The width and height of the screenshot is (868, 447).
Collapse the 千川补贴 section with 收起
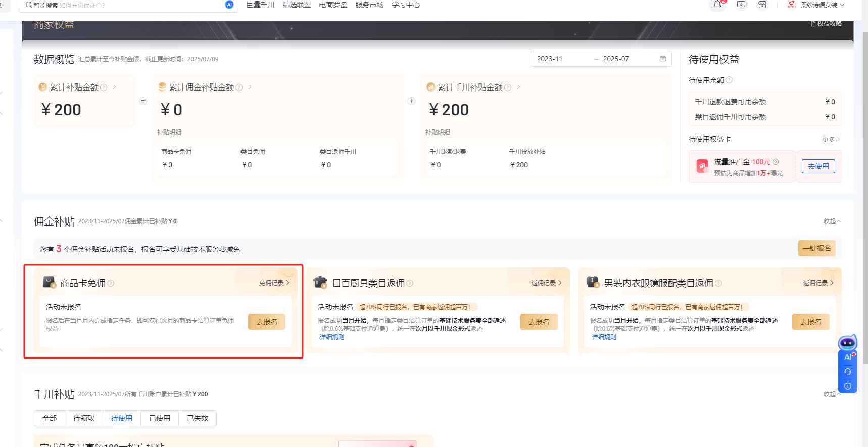pos(832,394)
